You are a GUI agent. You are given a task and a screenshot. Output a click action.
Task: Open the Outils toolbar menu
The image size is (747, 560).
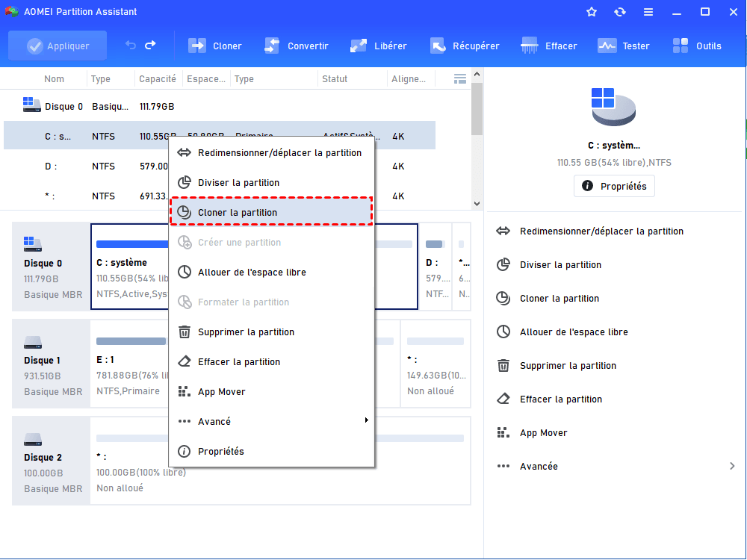[x=696, y=46]
